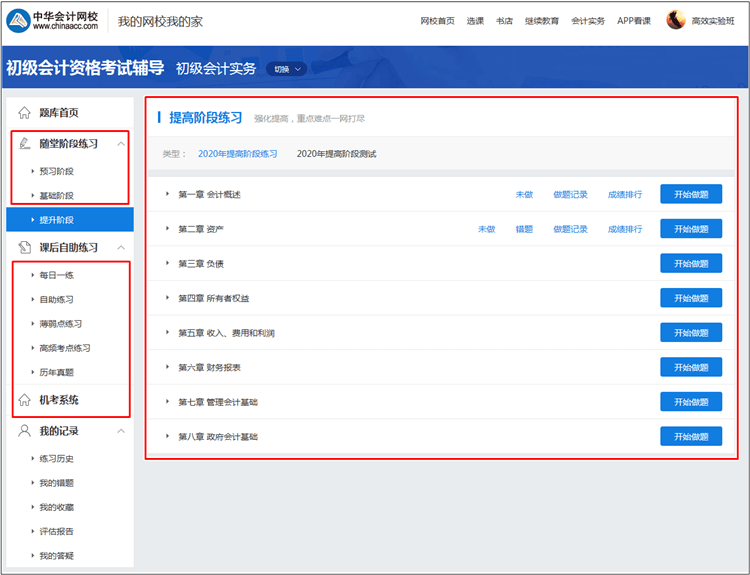Select 预习阶段 in the sidebar

(x=56, y=171)
